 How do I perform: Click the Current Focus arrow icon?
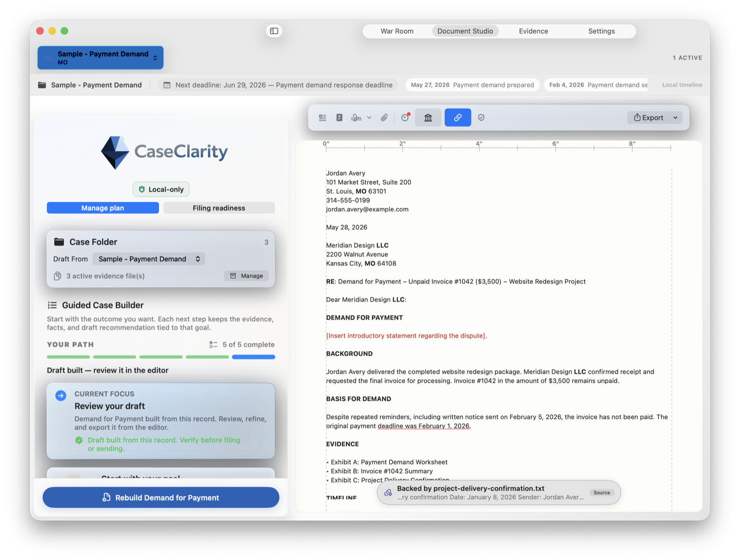tap(61, 395)
